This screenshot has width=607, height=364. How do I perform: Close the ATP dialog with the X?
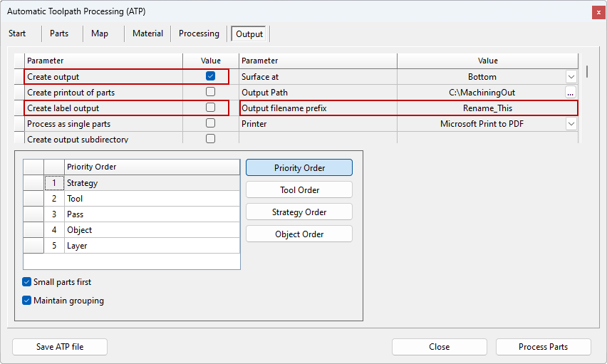[597, 12]
